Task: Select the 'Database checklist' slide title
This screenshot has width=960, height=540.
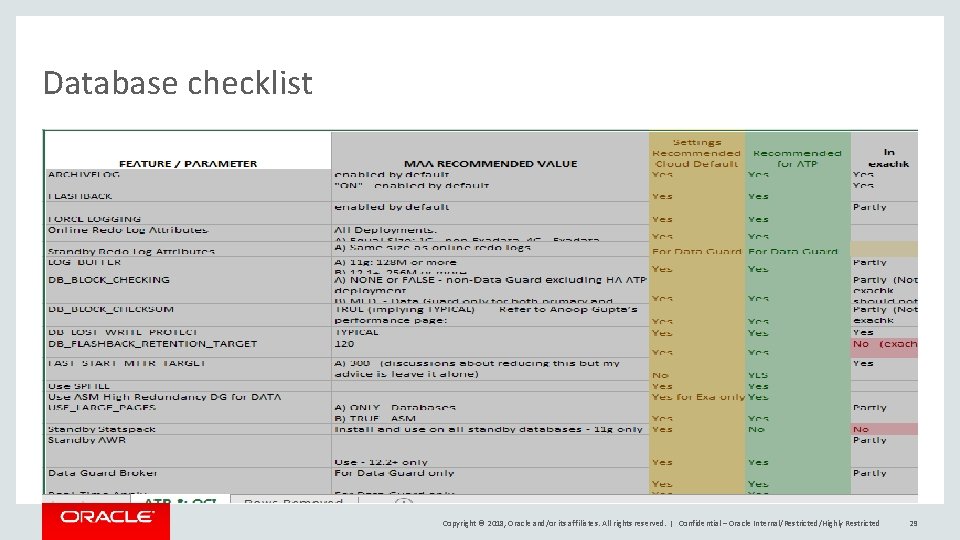Action: [178, 83]
